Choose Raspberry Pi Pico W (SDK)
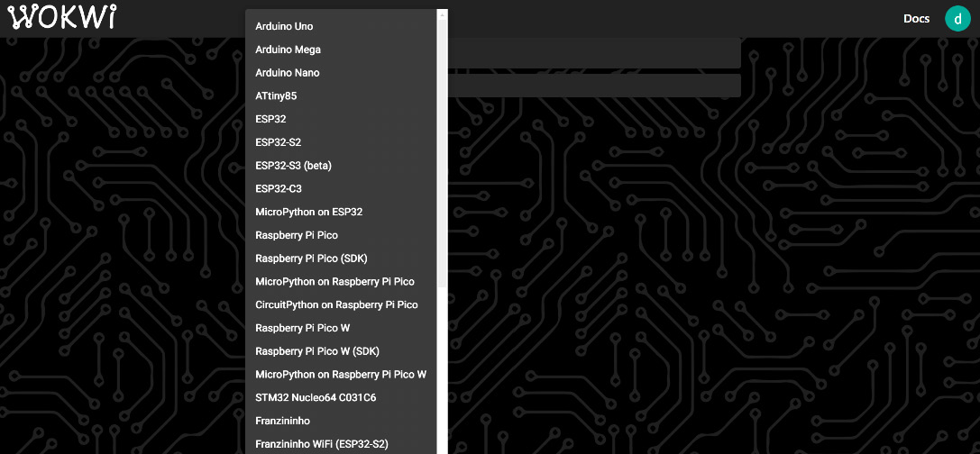Screen dimensions: 980x454 (342, 351)
